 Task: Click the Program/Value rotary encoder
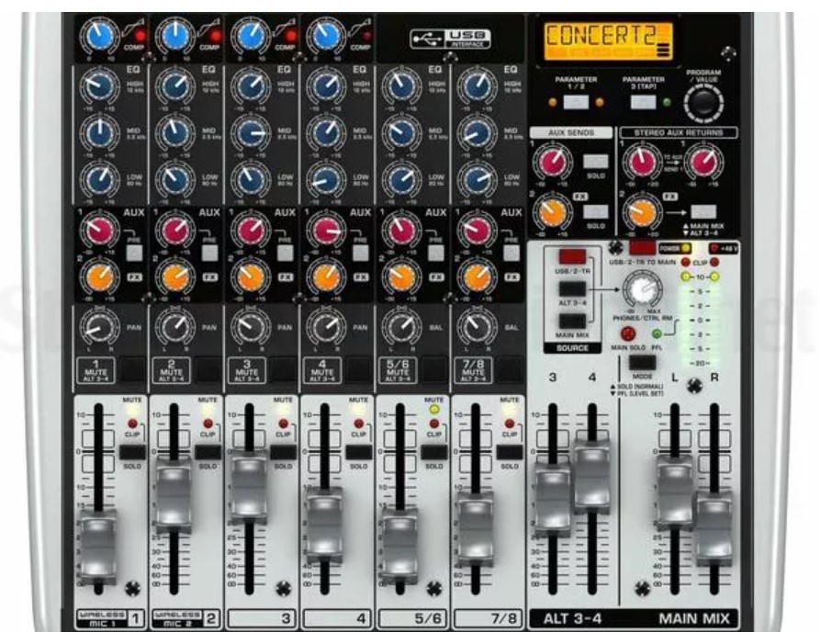tap(704, 103)
